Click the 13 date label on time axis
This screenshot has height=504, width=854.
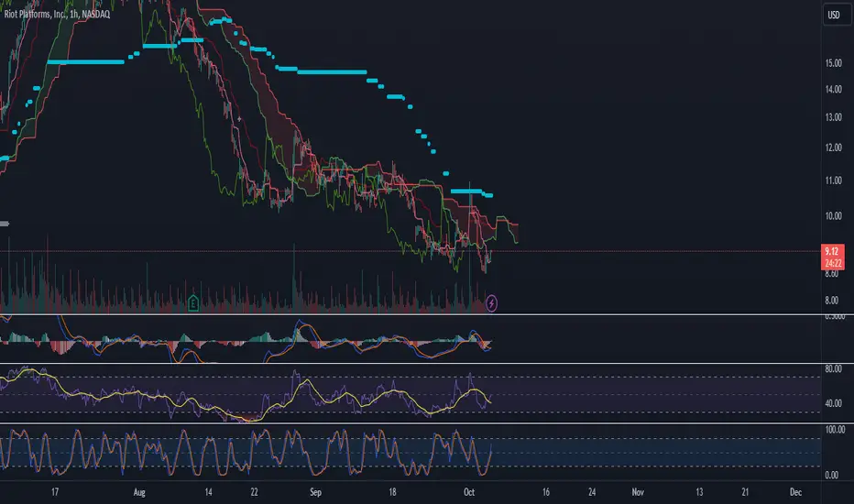[699, 493]
